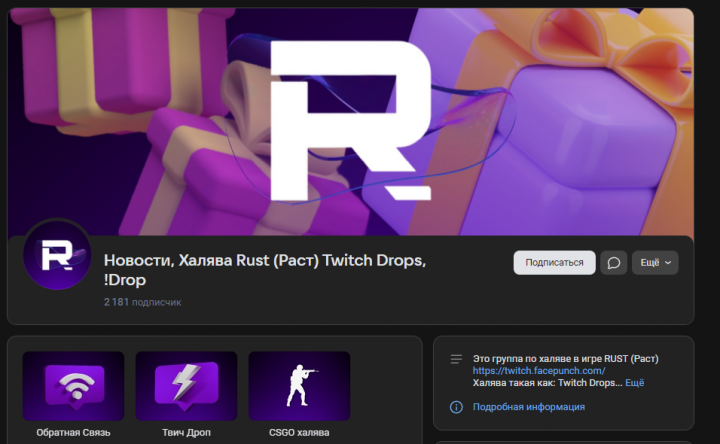This screenshot has height=444, width=720.
Task: Click the Подписаться subscribe button
Action: [x=554, y=263]
